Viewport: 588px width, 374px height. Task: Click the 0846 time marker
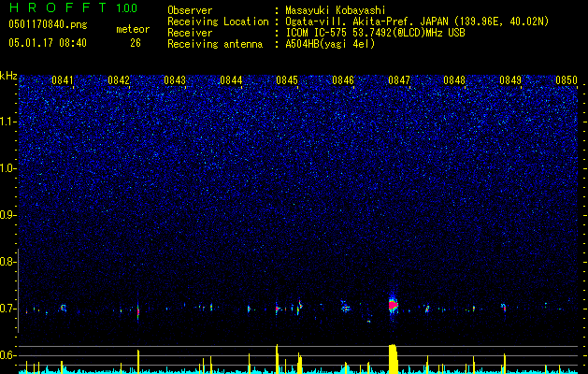click(x=343, y=80)
